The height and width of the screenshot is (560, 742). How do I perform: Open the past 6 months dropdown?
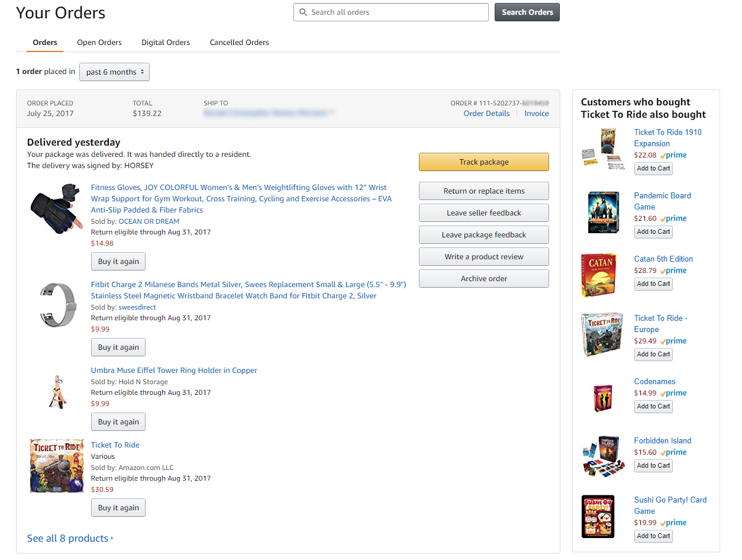114,72
